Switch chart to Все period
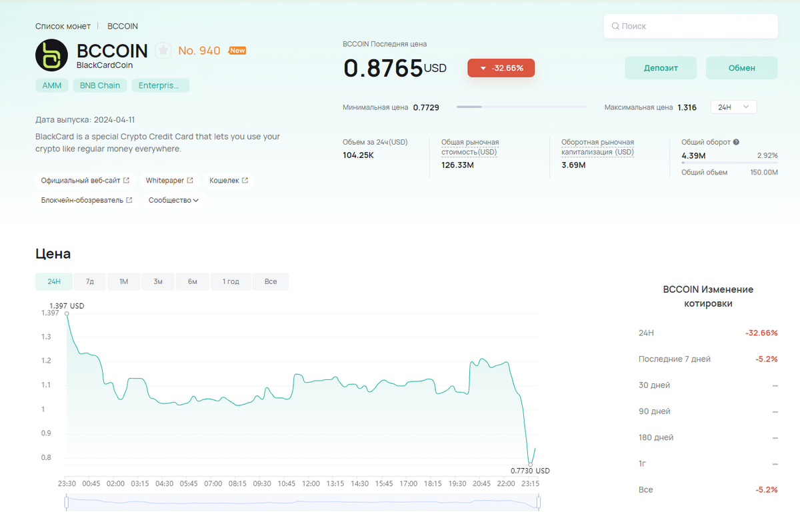Screen dimensions: 800x532 point(271,281)
